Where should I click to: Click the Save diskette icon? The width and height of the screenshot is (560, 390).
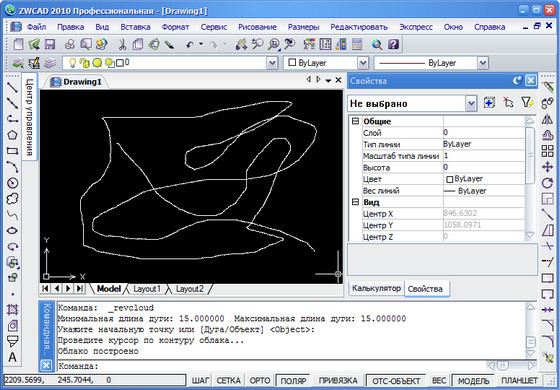click(50, 44)
